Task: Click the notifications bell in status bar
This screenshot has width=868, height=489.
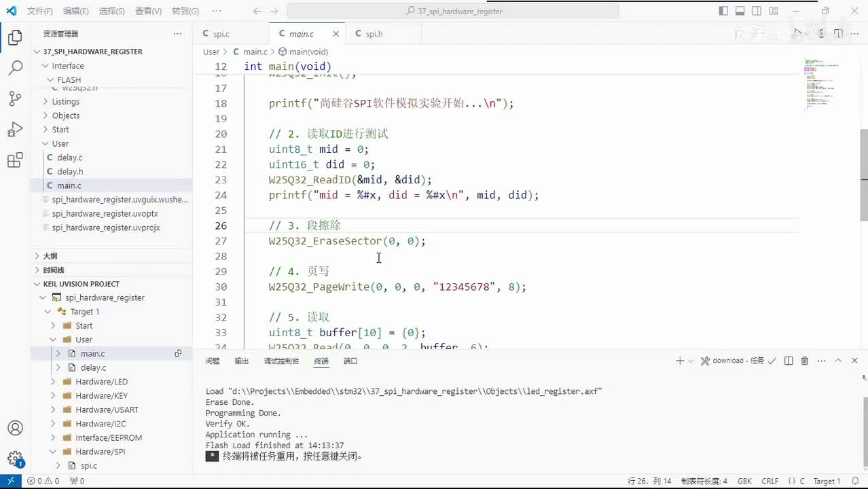Action: 856,481
